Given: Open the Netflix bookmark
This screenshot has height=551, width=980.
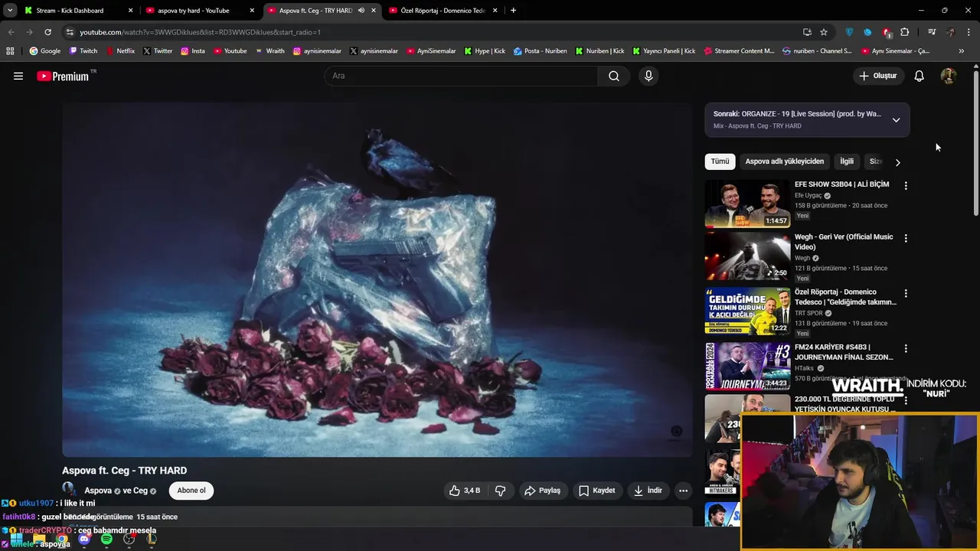Looking at the screenshot, I should click(x=120, y=51).
